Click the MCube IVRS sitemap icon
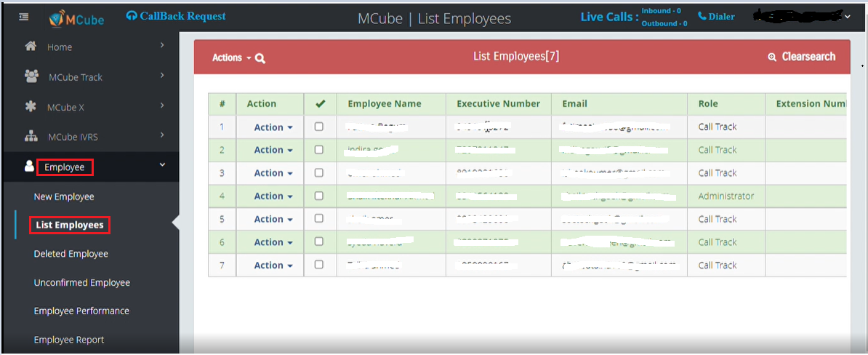Image resolution: width=868 pixels, height=355 pixels. 31,136
